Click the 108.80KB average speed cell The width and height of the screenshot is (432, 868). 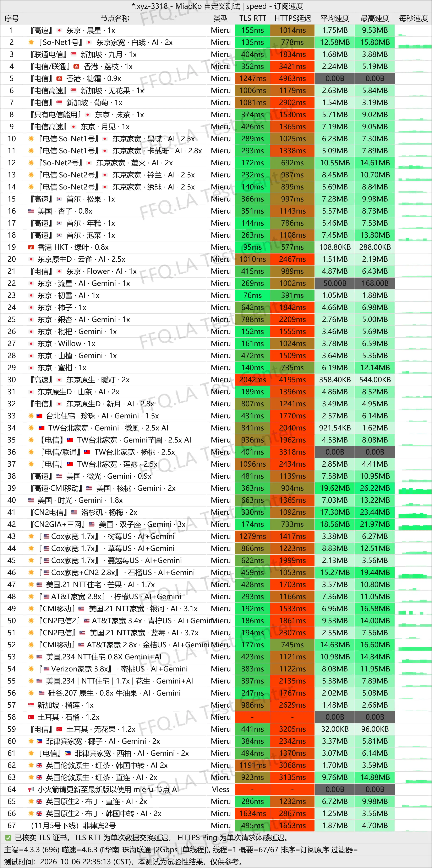(335, 247)
